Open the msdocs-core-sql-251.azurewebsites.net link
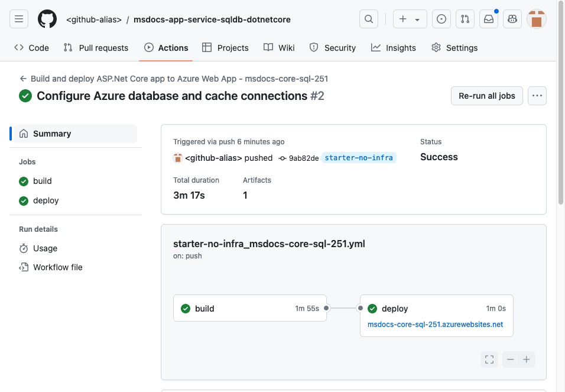Image resolution: width=565 pixels, height=392 pixels. 436,324
